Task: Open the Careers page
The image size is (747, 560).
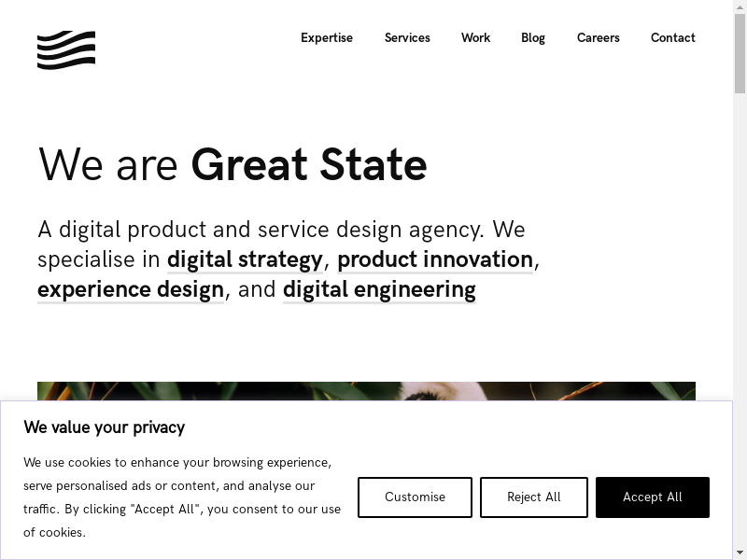Action: (x=598, y=38)
